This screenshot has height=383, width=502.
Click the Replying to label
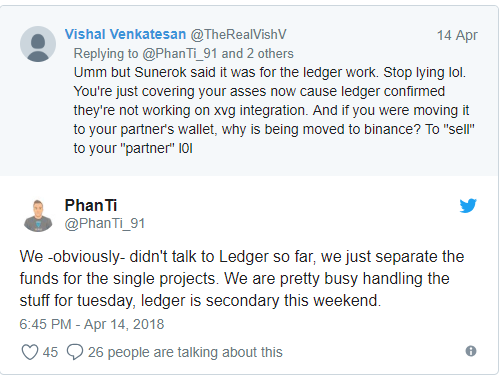pyautogui.click(x=106, y=53)
